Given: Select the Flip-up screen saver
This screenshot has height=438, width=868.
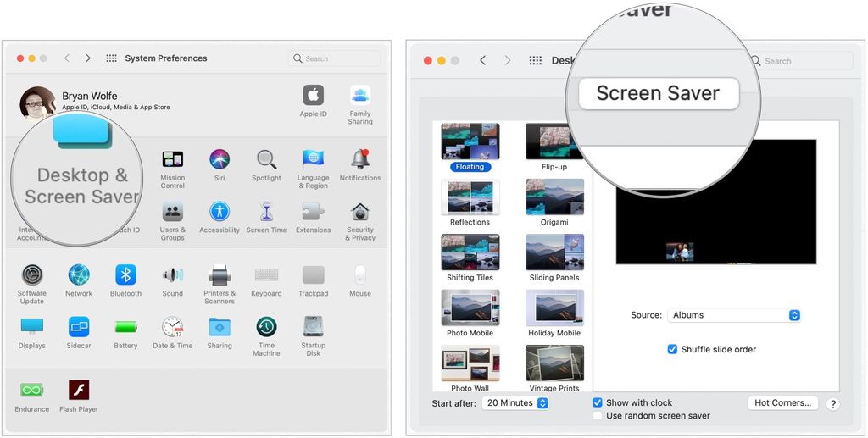Looking at the screenshot, I should pos(554,141).
